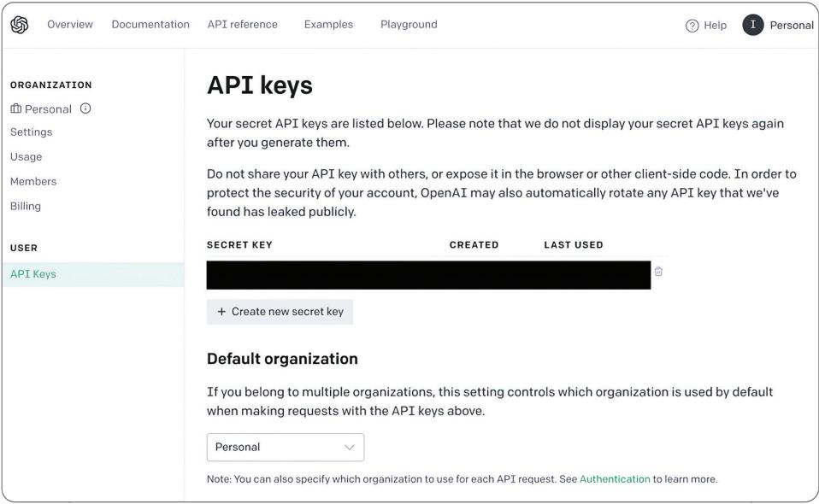Open the Members page
This screenshot has width=819, height=504.
tap(33, 181)
